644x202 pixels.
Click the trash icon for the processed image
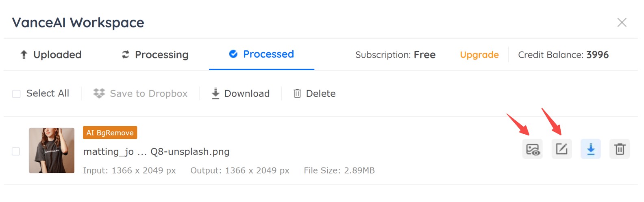(620, 149)
